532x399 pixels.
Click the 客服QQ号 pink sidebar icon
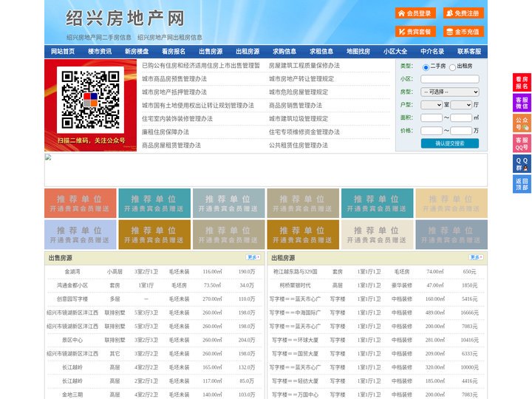coord(522,143)
